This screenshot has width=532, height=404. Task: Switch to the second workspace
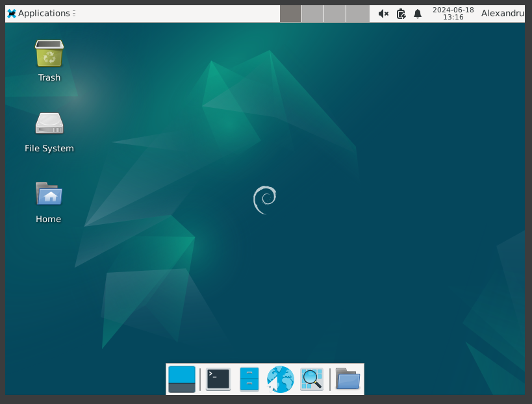point(312,13)
